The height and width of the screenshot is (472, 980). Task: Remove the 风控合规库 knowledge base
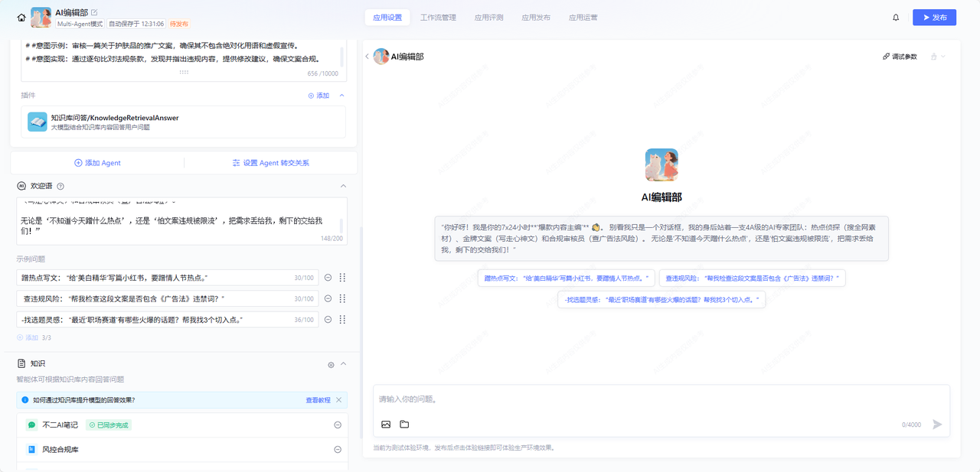(x=338, y=450)
